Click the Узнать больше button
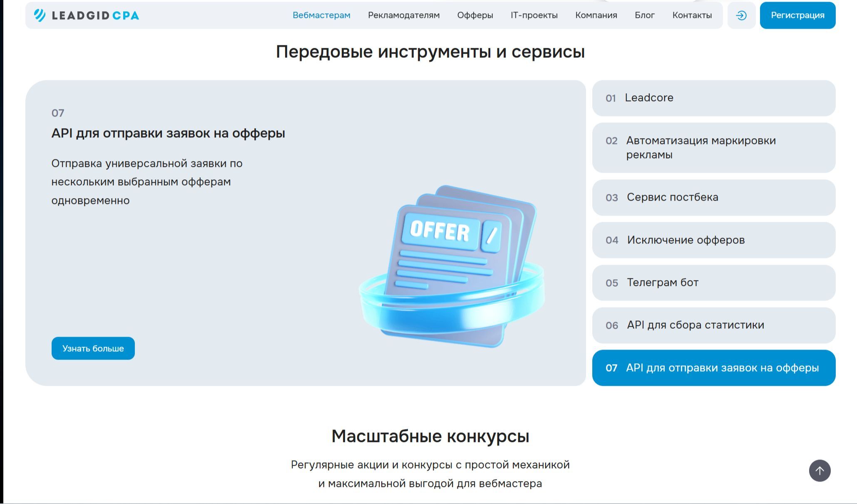 (93, 348)
